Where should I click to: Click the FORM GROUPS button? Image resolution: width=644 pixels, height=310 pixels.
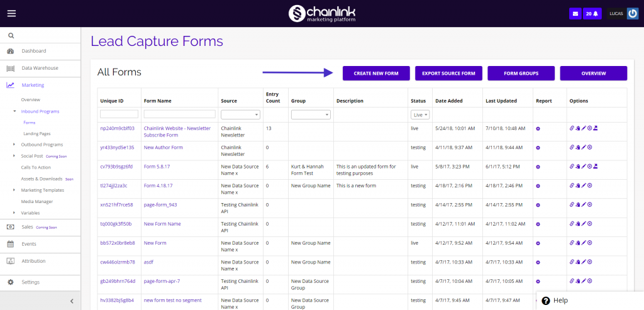pos(521,74)
